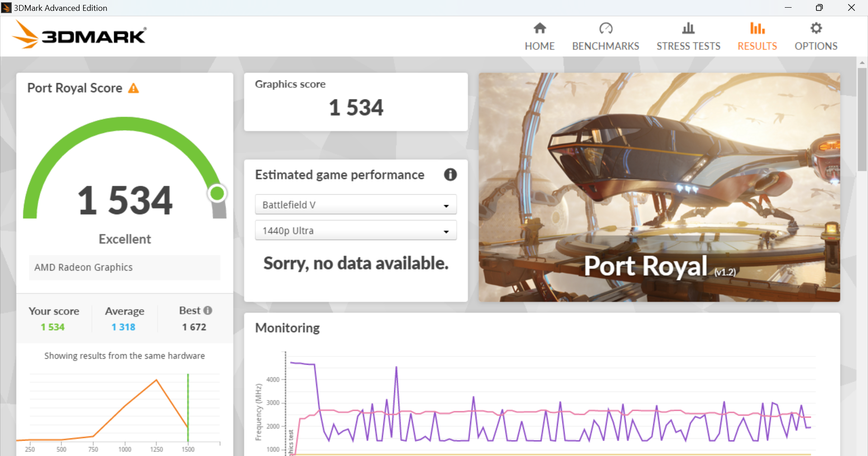Click the Graphics score heading

tap(290, 85)
